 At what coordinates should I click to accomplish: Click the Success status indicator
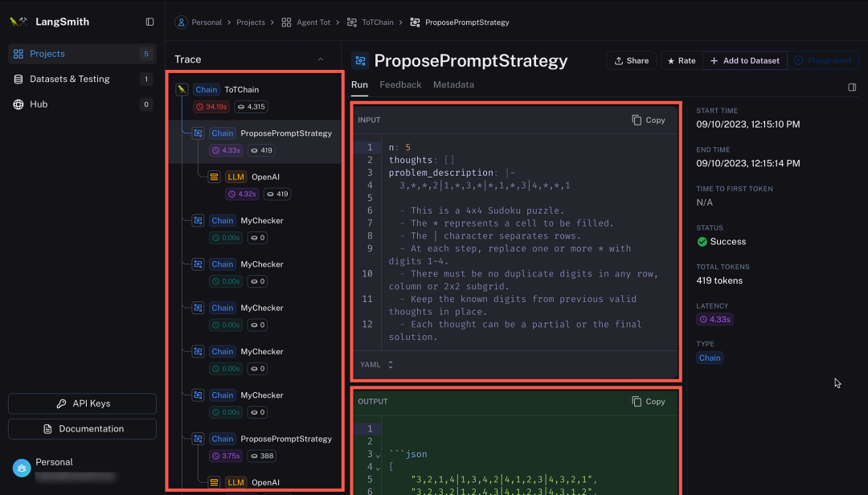721,242
